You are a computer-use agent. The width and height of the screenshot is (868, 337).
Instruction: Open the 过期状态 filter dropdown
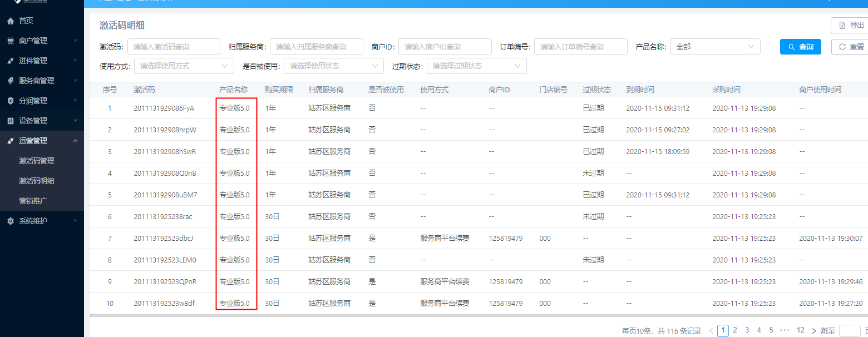click(477, 66)
